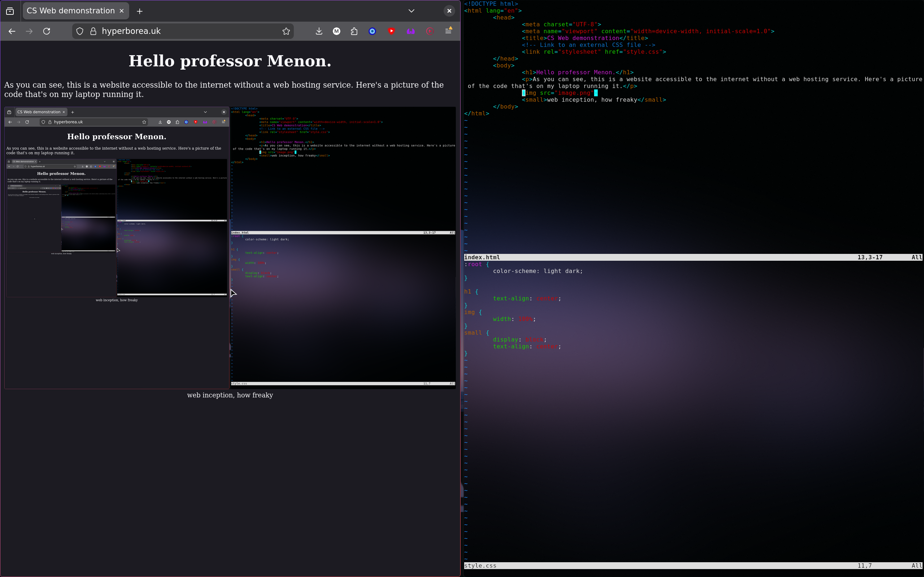924x577 pixels.
Task: Click the blue circular eye extension icon
Action: tap(372, 31)
